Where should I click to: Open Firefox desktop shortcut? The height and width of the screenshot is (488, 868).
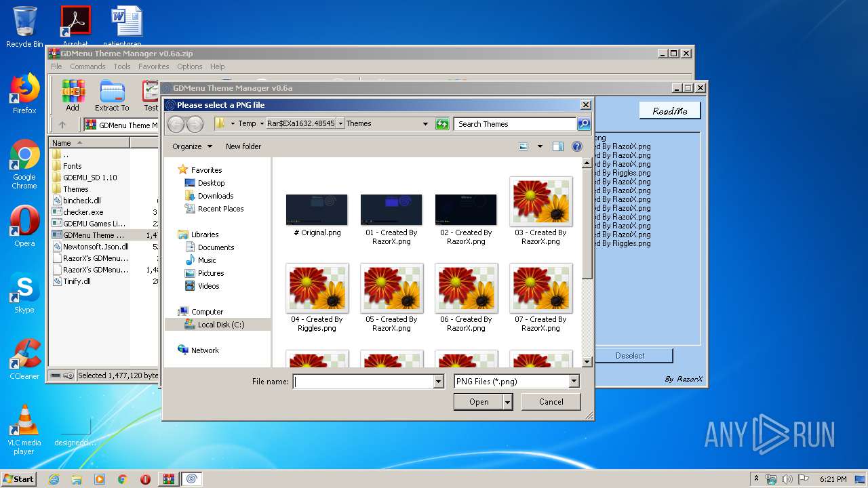point(24,94)
